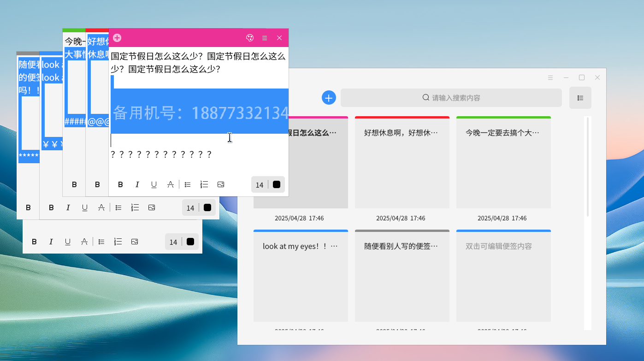Screen dimensions: 644x361
Task: Open the main window hamburger menu
Action: click(x=550, y=77)
